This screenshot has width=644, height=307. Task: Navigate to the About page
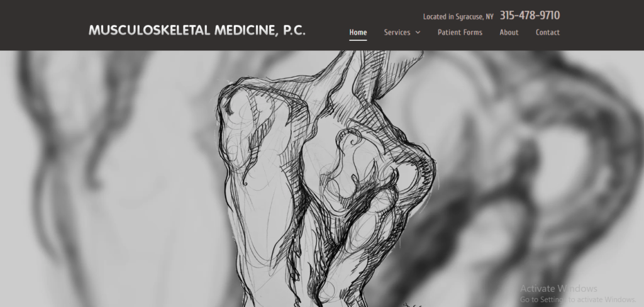[509, 33]
